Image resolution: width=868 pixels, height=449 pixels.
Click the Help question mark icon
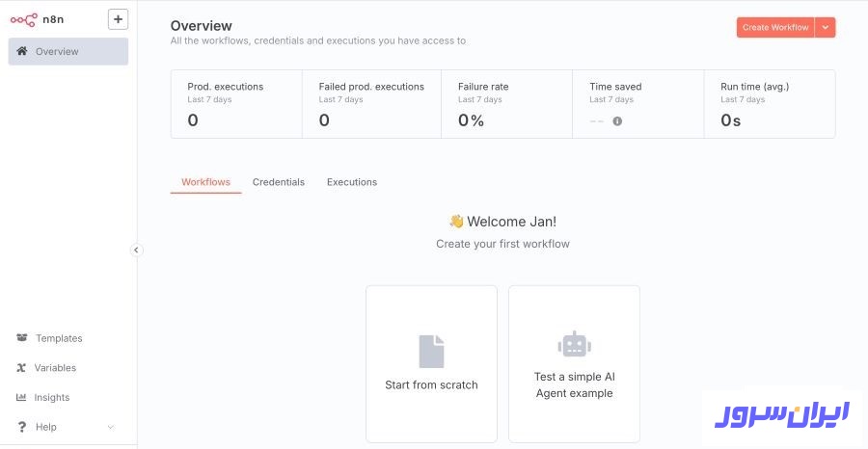pyautogui.click(x=22, y=427)
